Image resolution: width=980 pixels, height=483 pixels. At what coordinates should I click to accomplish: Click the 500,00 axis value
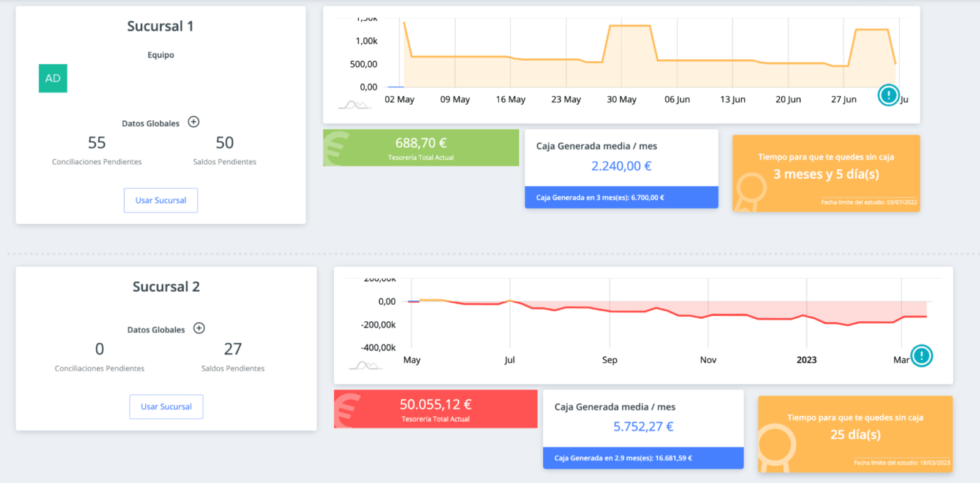click(363, 64)
